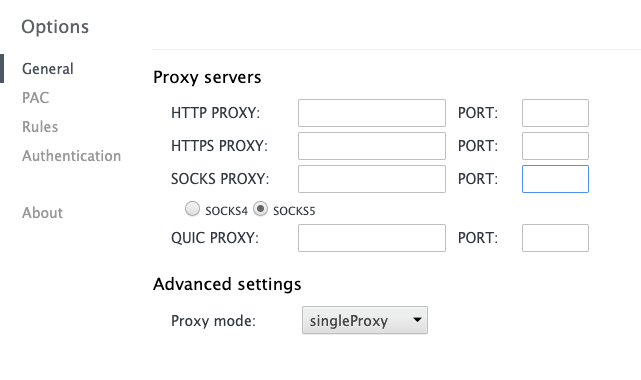Click the 'QUIC PROXY:' label
The width and height of the screenshot is (641, 380).
[215, 238]
